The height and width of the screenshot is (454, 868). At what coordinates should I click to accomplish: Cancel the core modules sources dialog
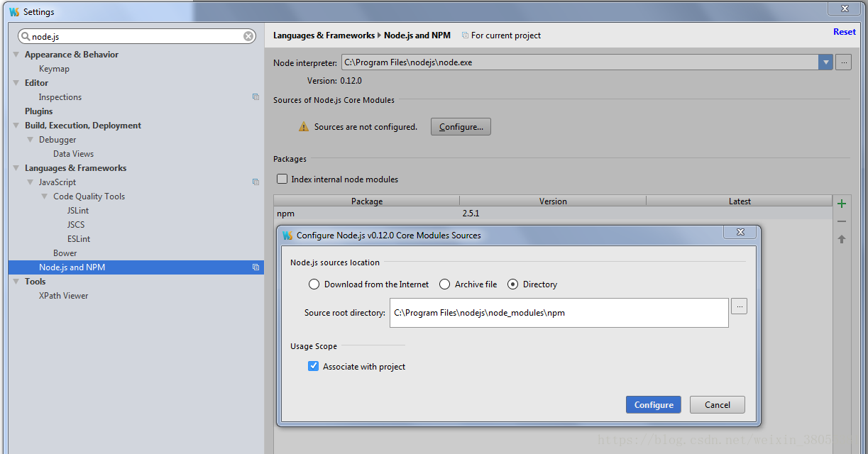718,405
